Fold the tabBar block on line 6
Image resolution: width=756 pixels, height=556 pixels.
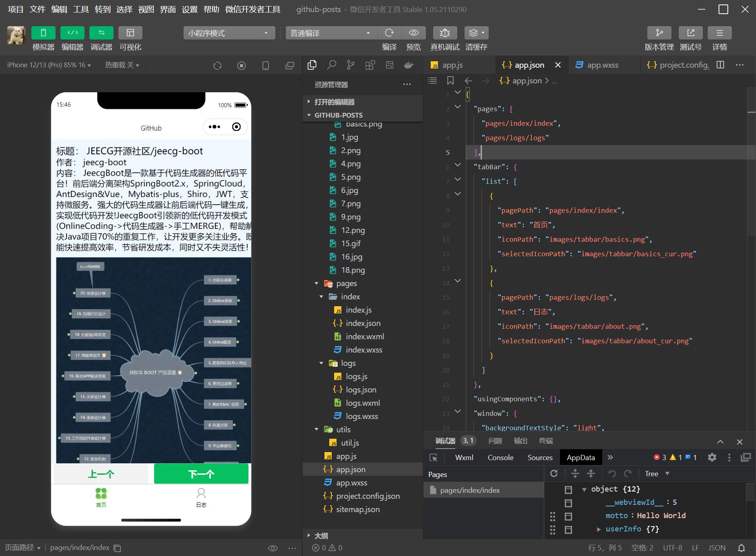click(x=458, y=164)
